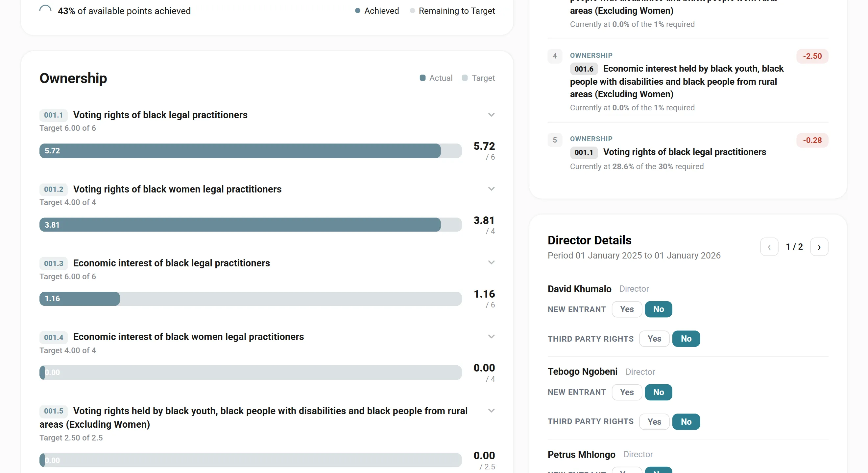Image resolution: width=868 pixels, height=473 pixels.
Task: Set Tebogo Ngobeni Third Party Rights Yes
Action: tap(654, 422)
